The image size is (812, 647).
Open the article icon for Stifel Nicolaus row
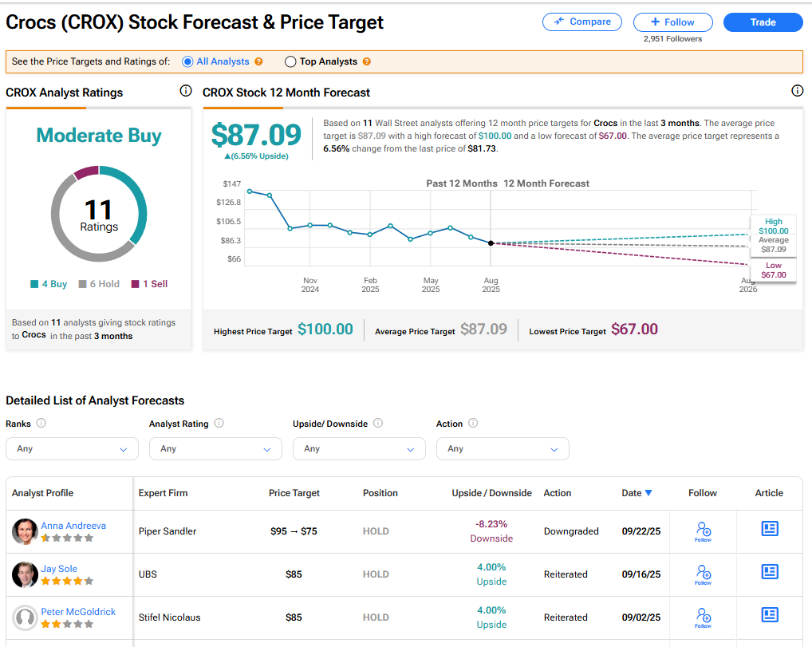coord(770,614)
